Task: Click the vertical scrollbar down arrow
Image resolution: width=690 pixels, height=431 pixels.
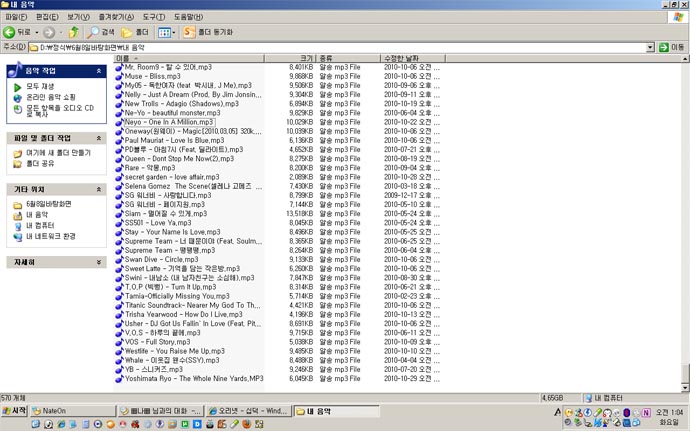Action: pyautogui.click(x=685, y=387)
